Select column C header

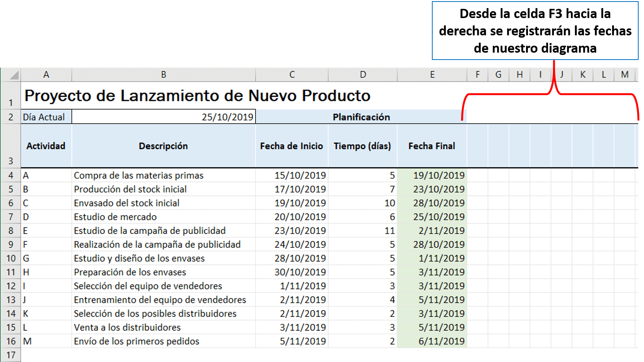pyautogui.click(x=292, y=75)
